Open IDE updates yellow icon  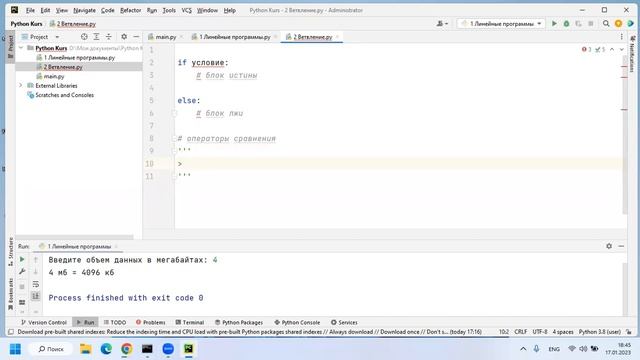[x=618, y=24]
